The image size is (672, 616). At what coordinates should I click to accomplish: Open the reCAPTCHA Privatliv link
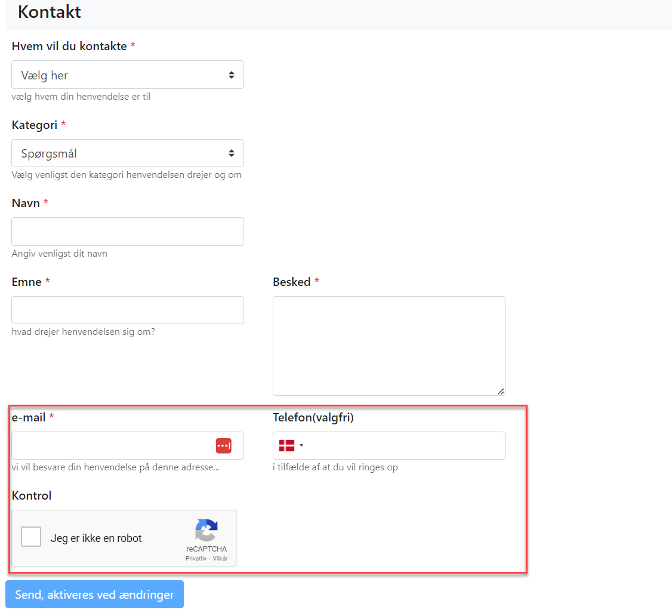coord(195,559)
